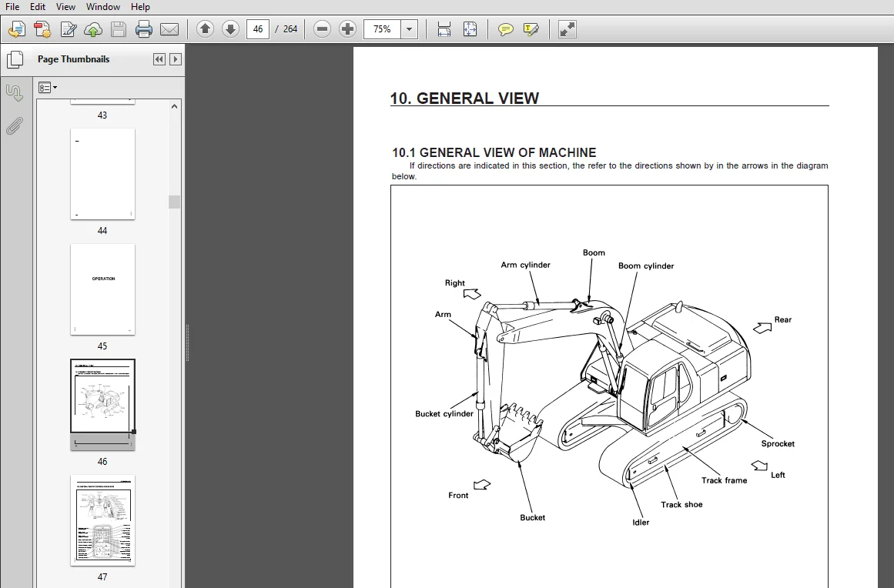Click the 'Right' direction label
Image resolution: width=894 pixels, height=588 pixels.
pyautogui.click(x=455, y=283)
